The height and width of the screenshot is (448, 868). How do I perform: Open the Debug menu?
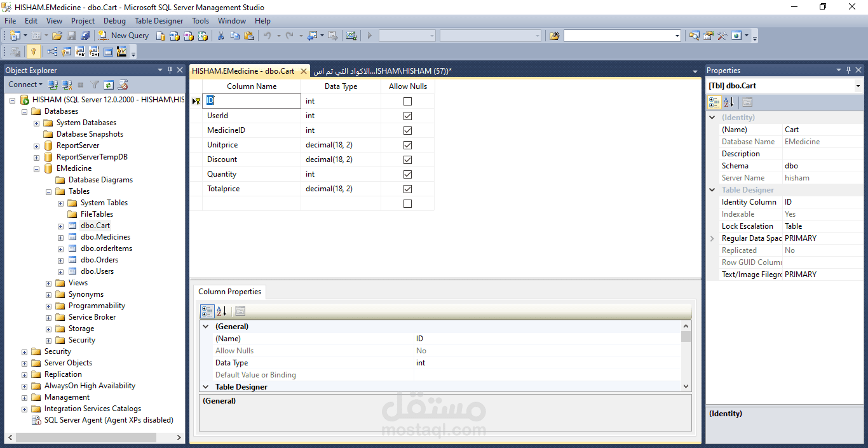click(115, 21)
